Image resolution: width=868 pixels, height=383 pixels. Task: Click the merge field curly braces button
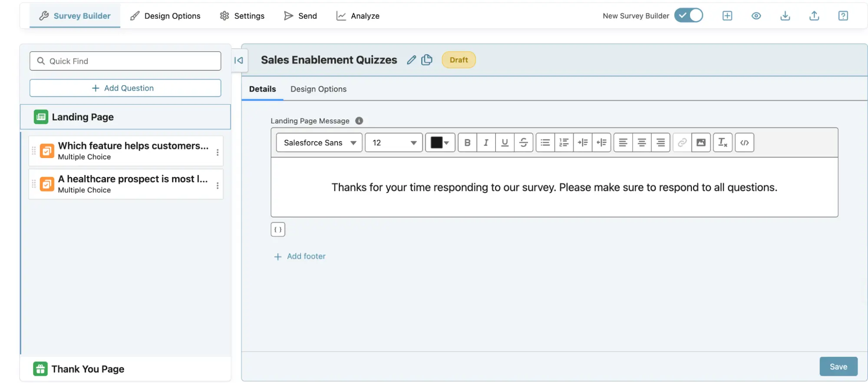click(278, 229)
